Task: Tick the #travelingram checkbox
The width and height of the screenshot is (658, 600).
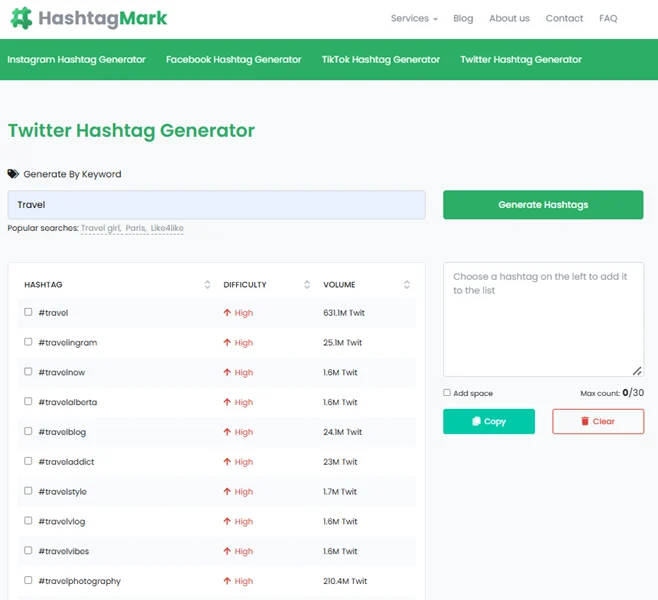Action: coord(28,342)
